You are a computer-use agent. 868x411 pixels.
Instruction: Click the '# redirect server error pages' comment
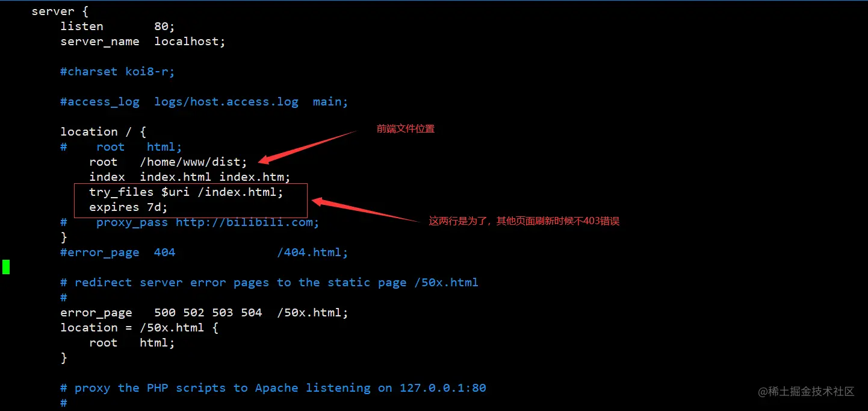point(269,283)
